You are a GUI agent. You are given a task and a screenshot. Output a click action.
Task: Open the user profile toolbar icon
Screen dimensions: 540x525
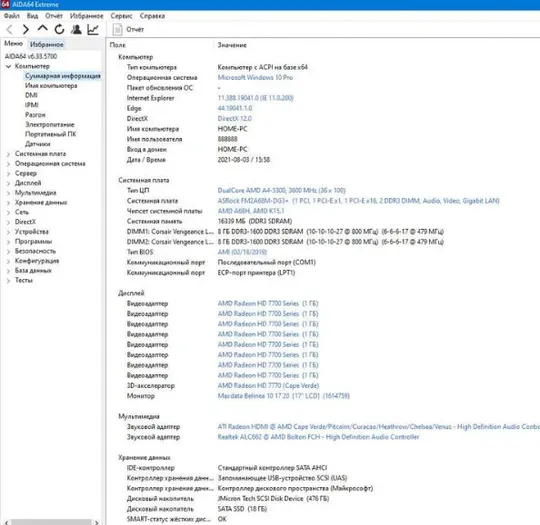point(76,30)
